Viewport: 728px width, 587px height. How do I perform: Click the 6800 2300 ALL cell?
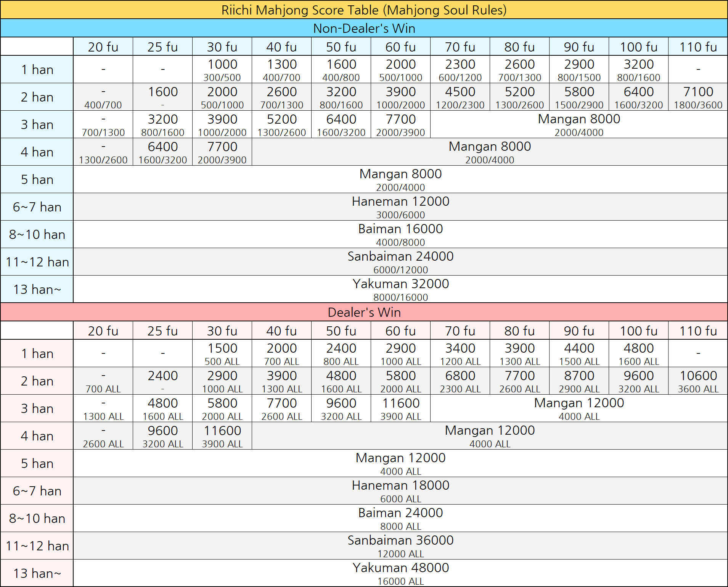click(460, 381)
